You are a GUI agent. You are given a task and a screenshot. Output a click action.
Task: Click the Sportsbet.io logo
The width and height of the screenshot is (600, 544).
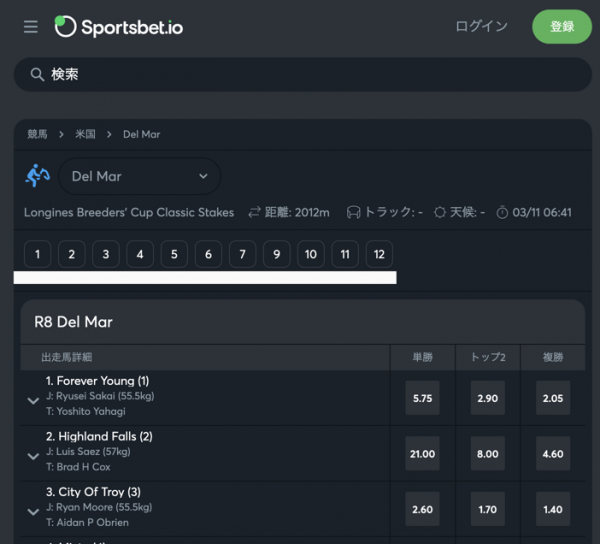pos(119,27)
